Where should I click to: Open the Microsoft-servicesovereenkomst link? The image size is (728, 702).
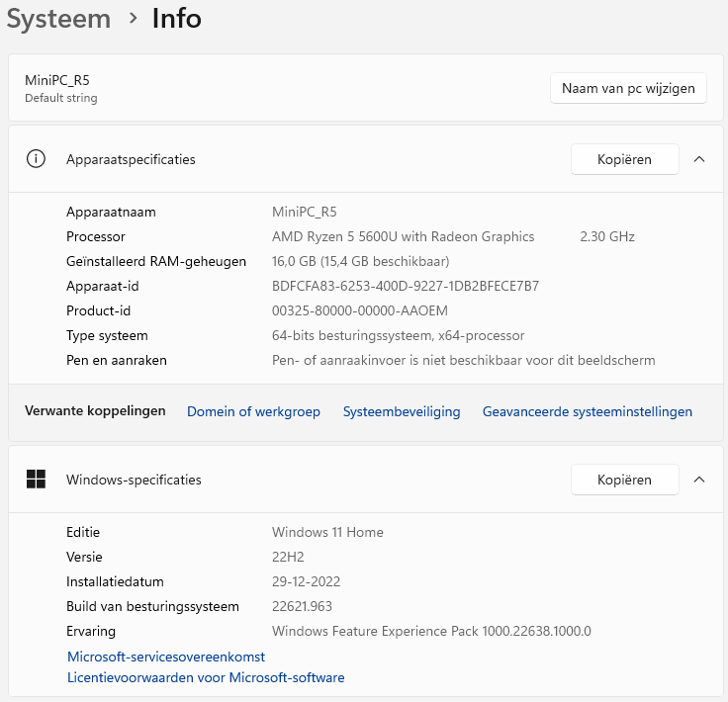(166, 657)
